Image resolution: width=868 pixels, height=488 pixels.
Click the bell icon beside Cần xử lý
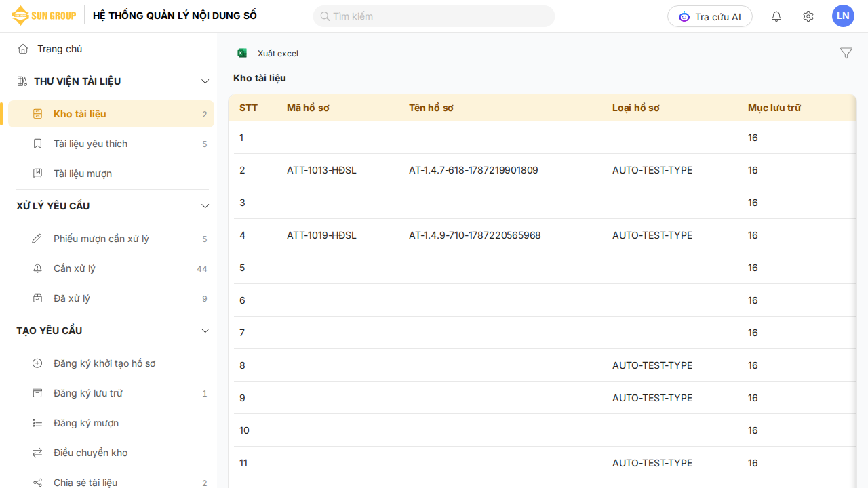(x=38, y=268)
